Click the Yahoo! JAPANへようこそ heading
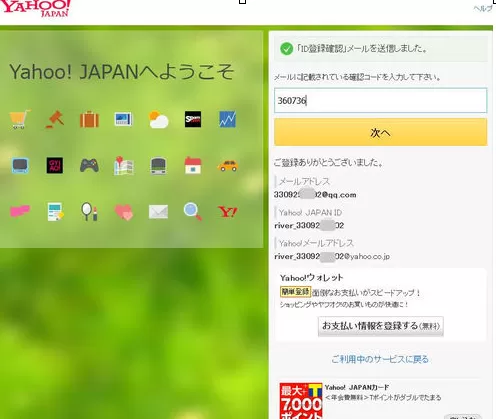The height and width of the screenshot is (419, 496). (122, 72)
